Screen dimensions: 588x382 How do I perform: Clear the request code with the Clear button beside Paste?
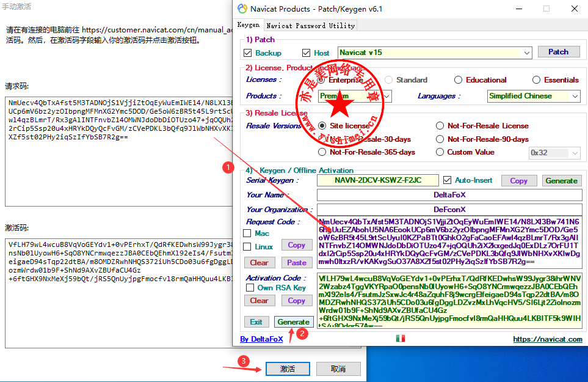[x=259, y=263]
